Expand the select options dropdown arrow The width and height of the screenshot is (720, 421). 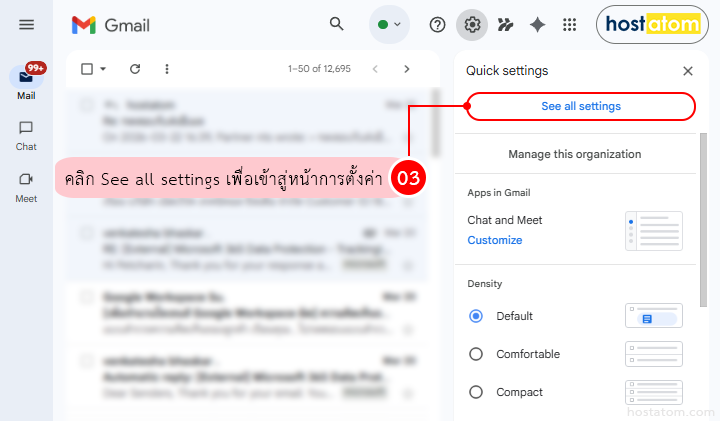pyautogui.click(x=103, y=69)
